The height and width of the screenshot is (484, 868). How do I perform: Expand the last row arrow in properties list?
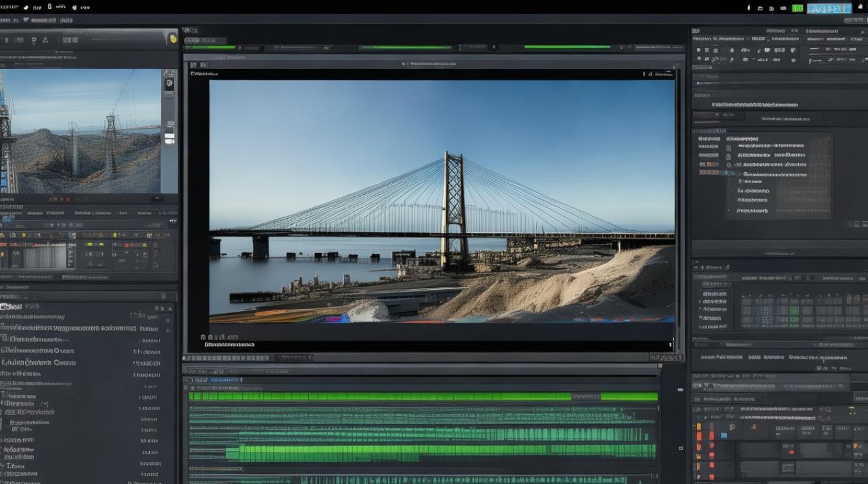click(730, 210)
